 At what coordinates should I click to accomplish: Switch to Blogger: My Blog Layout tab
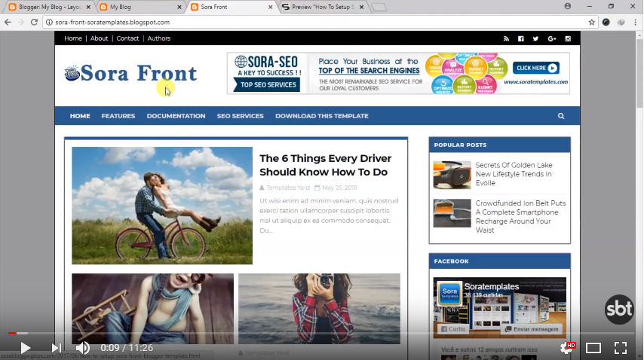tap(48, 7)
